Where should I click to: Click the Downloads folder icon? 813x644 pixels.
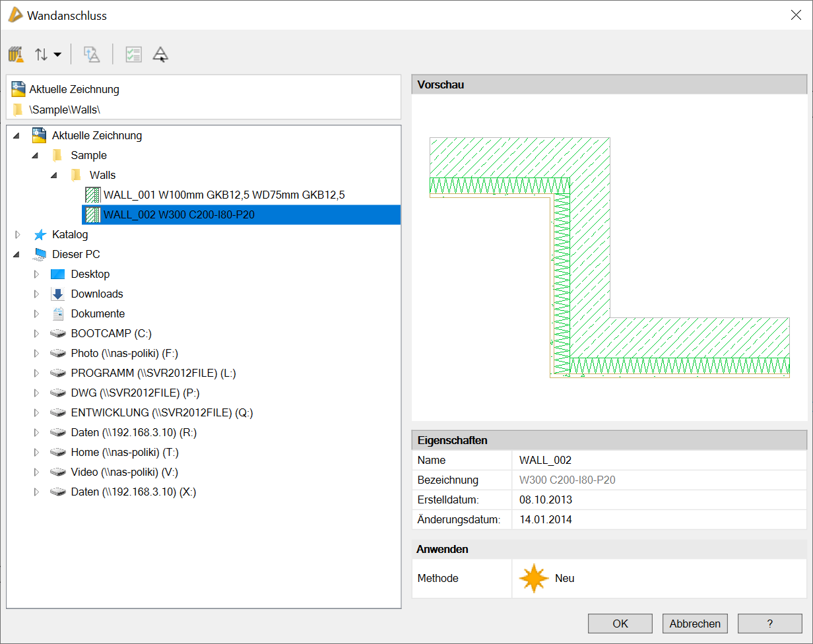(x=58, y=294)
